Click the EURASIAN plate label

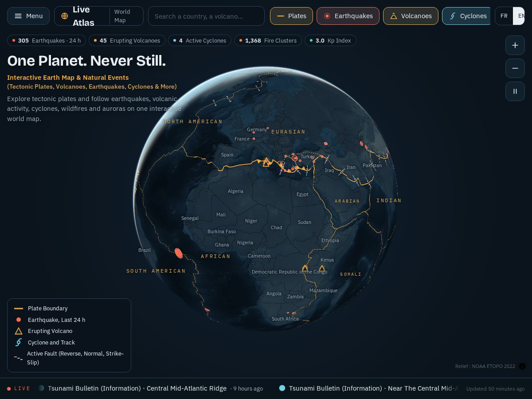[x=288, y=132]
